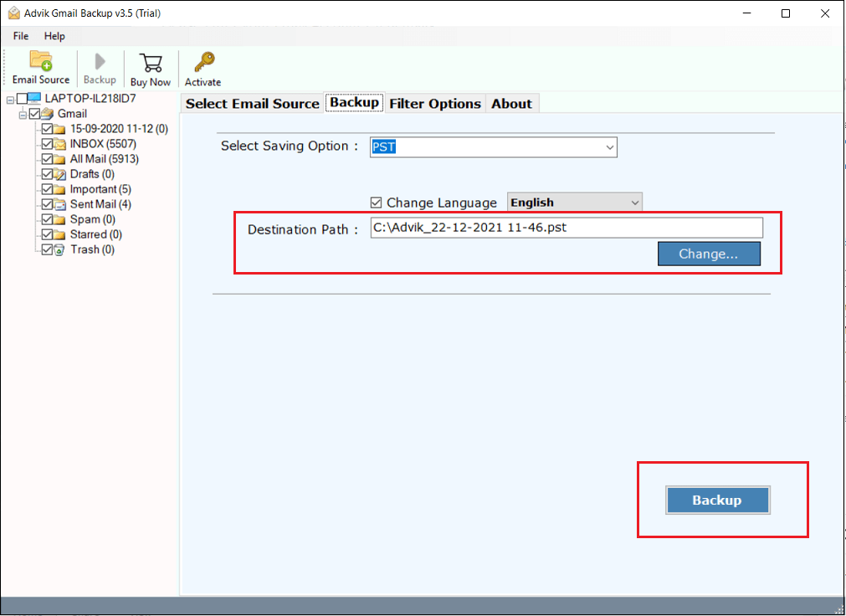Select the Backup tab
Viewport: 846px width, 616px height.
pyautogui.click(x=355, y=102)
